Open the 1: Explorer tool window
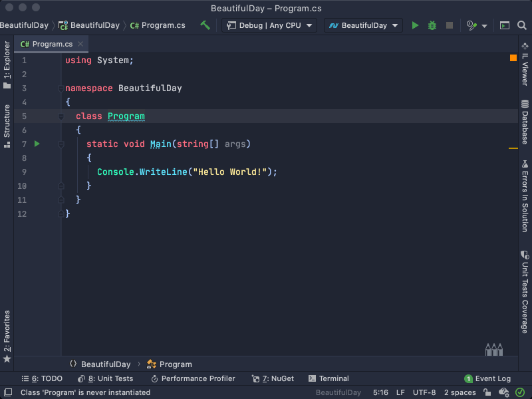Viewport: 532px width, 399px height. pyautogui.click(x=7, y=65)
